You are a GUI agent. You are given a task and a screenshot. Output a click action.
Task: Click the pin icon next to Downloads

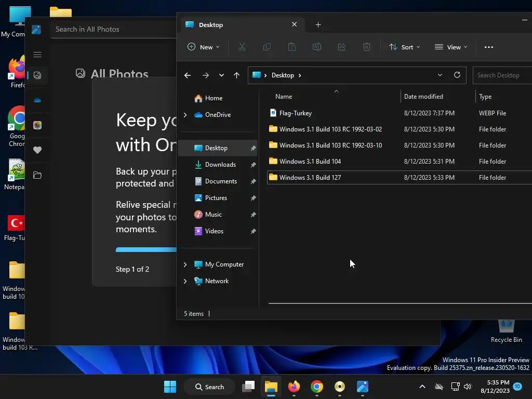[253, 165]
